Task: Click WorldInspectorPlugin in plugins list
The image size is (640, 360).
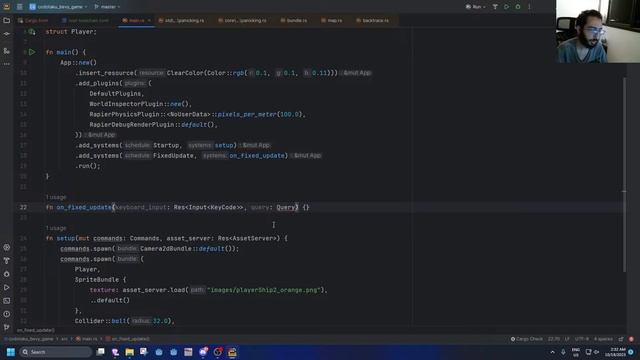Action: click(x=126, y=104)
